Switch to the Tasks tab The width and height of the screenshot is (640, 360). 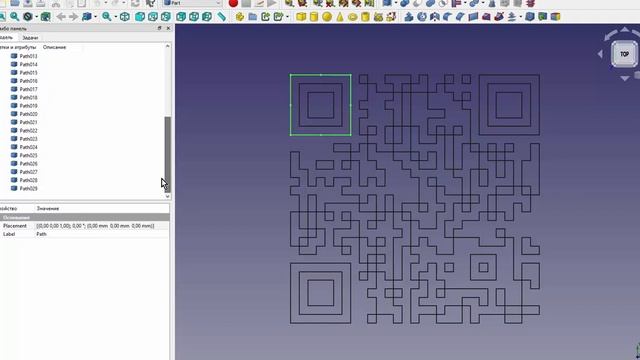[x=30, y=38]
